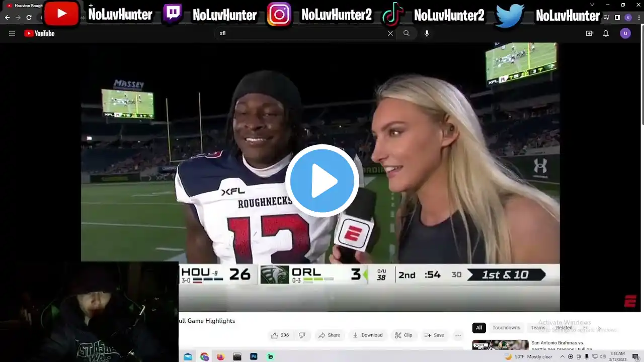This screenshot has width=644, height=362.
Task: Open the browser tab search chevron
Action: click(592, 5)
